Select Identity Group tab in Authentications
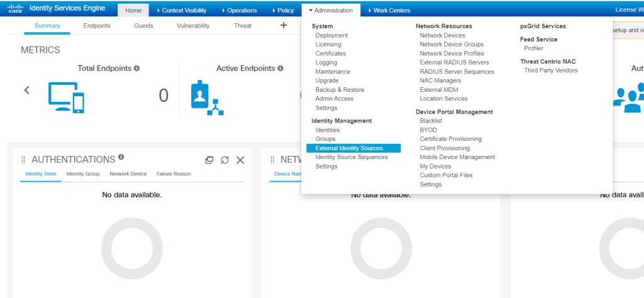 (x=83, y=174)
